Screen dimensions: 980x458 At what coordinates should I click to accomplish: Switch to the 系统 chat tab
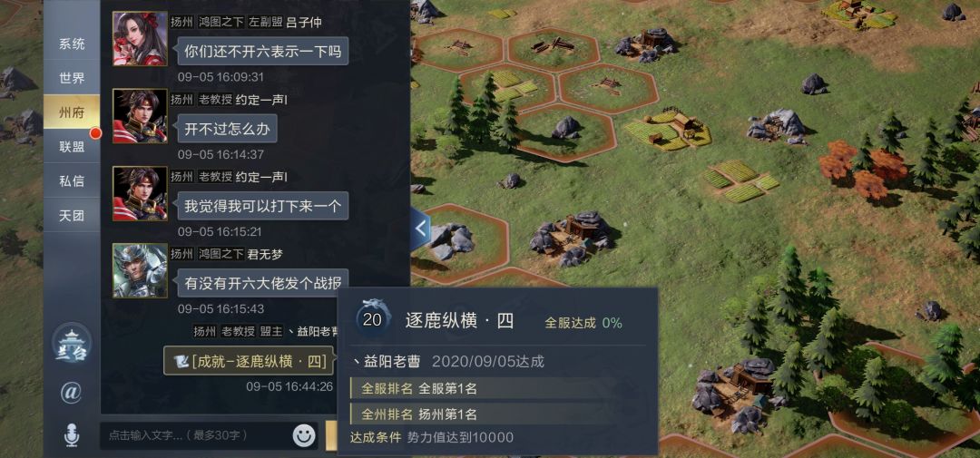(x=72, y=44)
